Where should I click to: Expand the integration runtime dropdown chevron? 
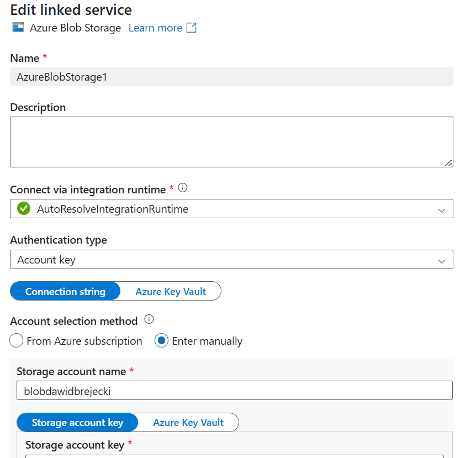point(441,210)
